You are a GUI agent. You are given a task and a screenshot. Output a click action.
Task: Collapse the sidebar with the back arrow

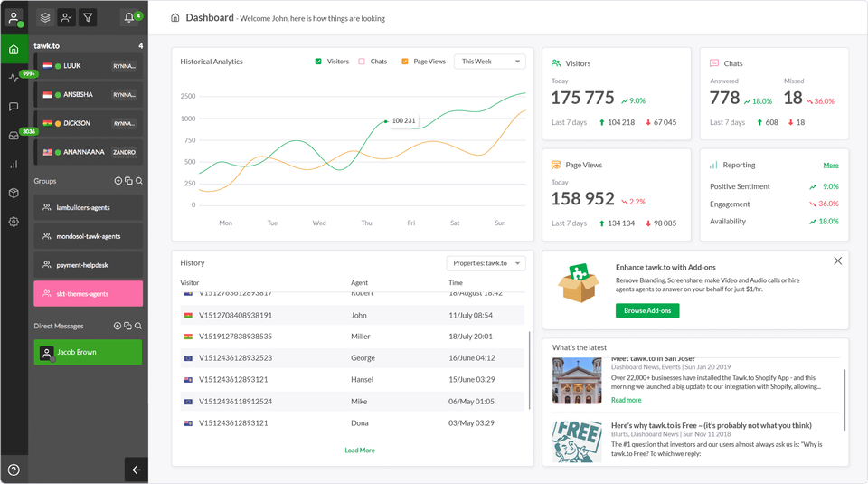137,470
